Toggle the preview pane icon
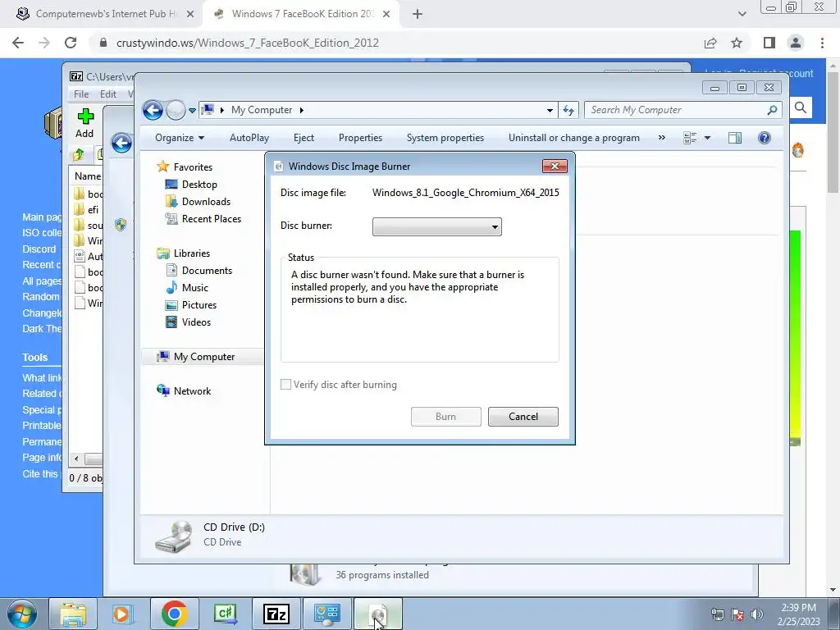Image resolution: width=840 pixels, height=630 pixels. tap(735, 138)
